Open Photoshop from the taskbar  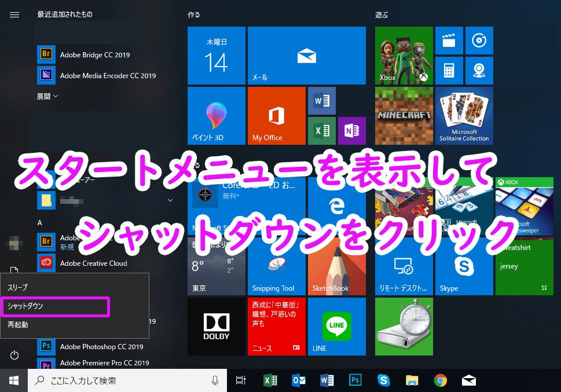click(355, 380)
